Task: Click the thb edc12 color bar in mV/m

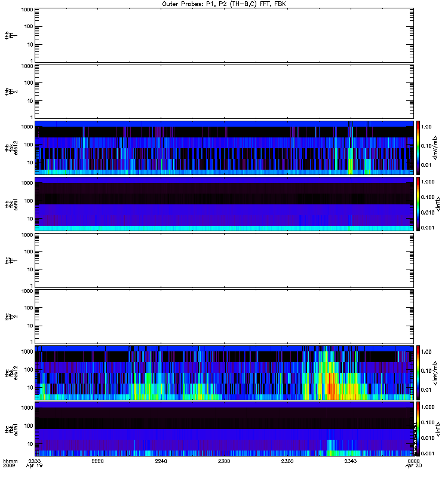Action: pos(418,148)
